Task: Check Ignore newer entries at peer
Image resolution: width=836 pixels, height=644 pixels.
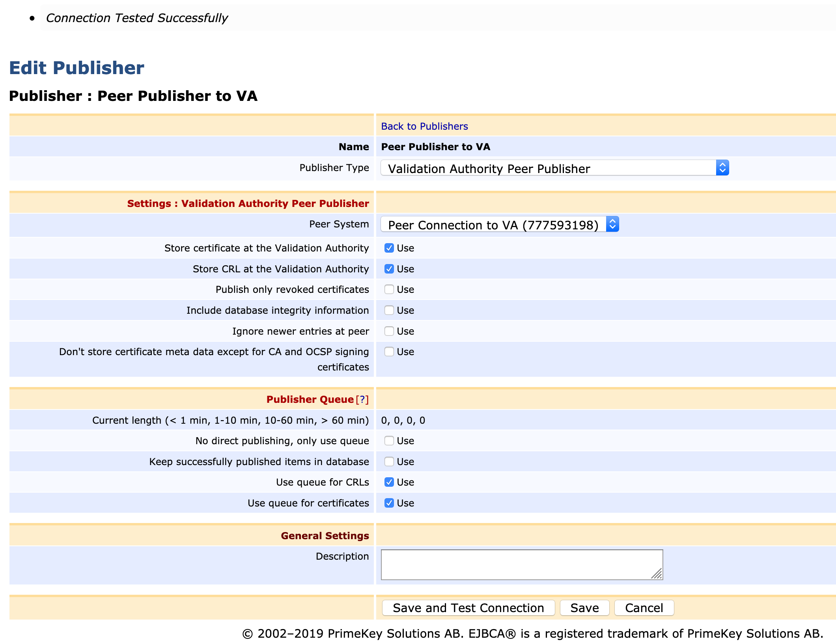Action: pyautogui.click(x=389, y=331)
